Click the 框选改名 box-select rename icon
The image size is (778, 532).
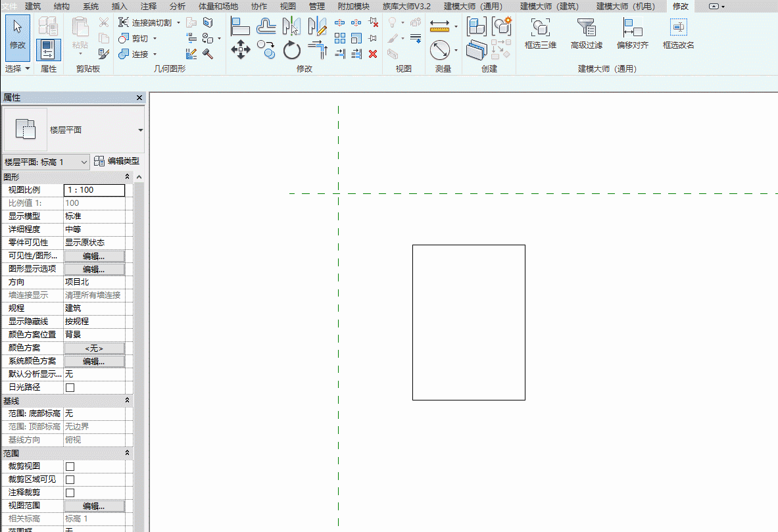(x=678, y=34)
